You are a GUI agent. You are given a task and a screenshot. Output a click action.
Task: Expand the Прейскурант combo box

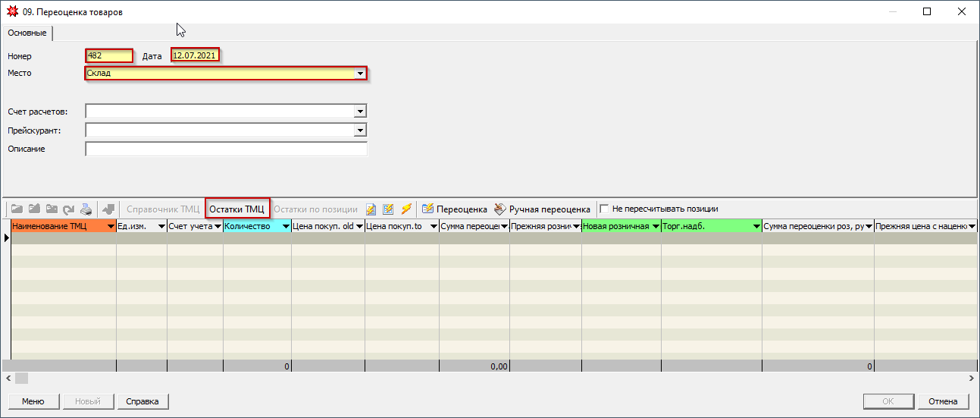360,130
